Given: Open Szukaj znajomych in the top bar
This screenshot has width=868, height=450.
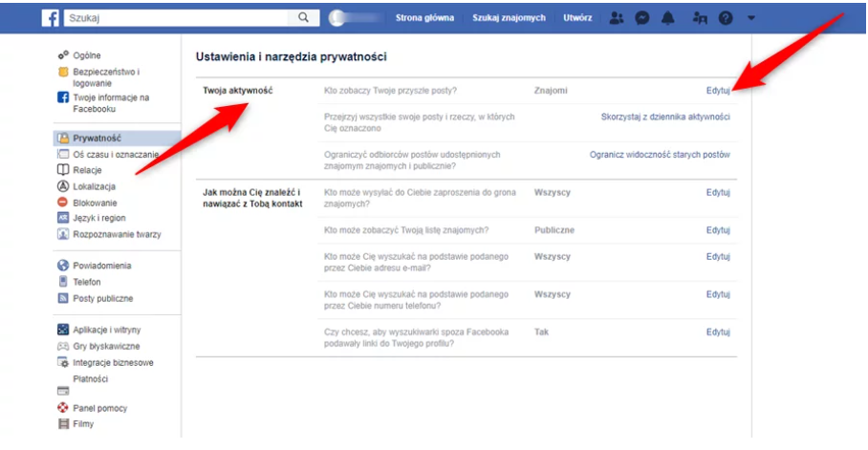Looking at the screenshot, I should click(x=509, y=18).
